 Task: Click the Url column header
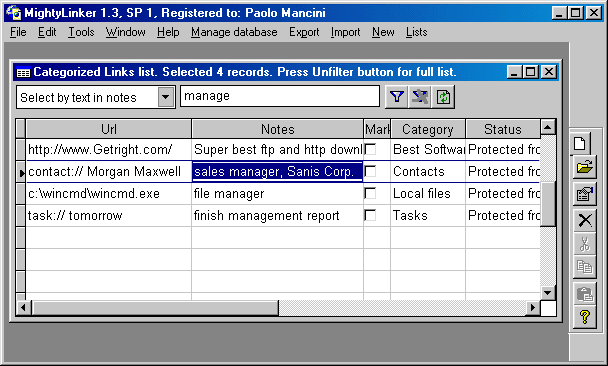click(x=109, y=129)
